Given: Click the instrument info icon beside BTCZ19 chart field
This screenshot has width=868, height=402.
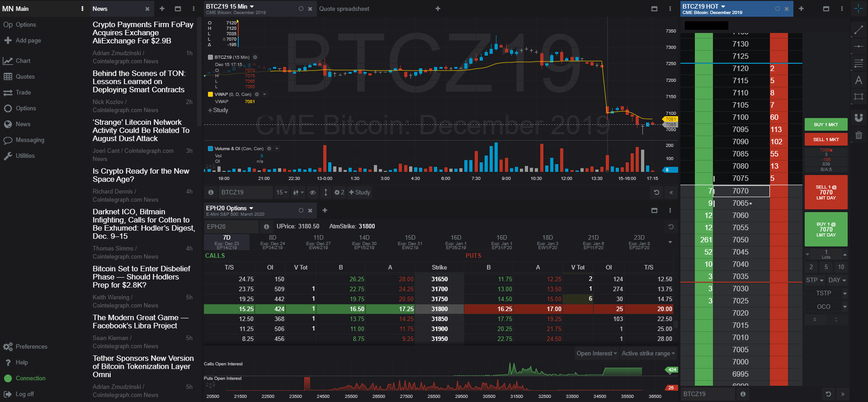Looking at the screenshot, I should pyautogui.click(x=211, y=192).
